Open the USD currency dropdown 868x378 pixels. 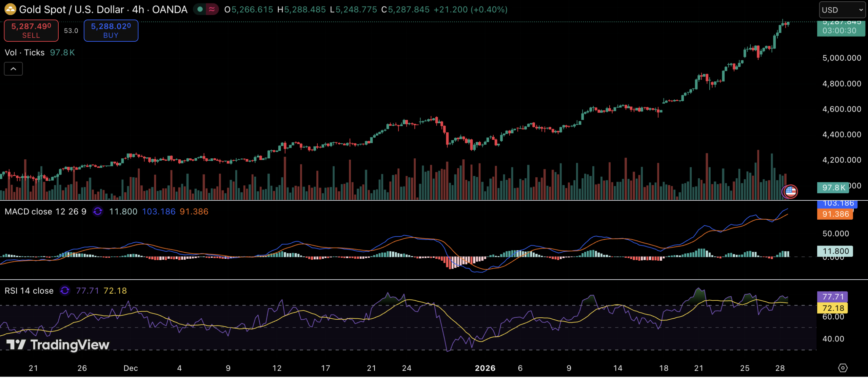tap(842, 10)
